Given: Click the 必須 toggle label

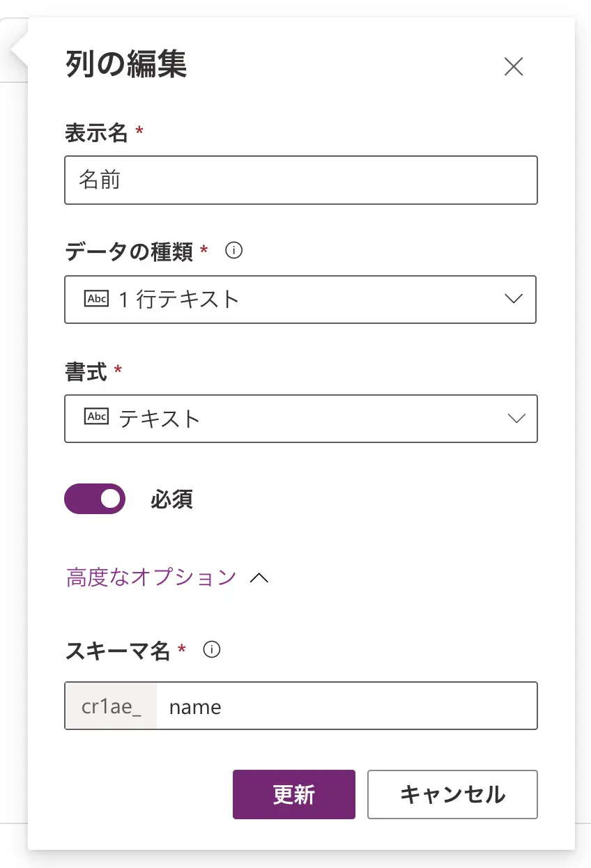Looking at the screenshot, I should [171, 499].
